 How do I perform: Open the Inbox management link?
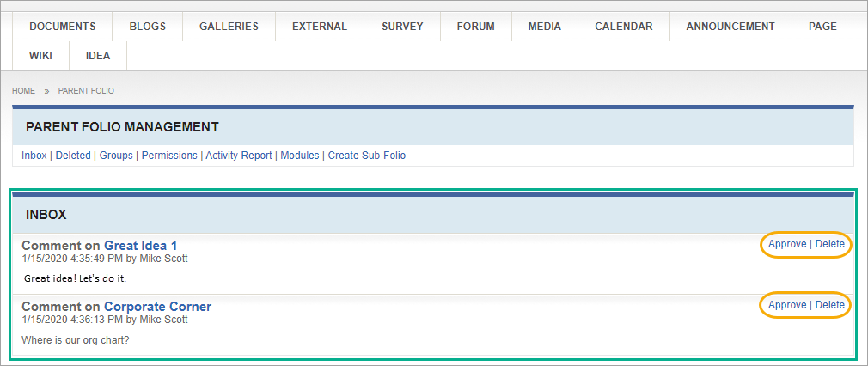click(x=34, y=156)
